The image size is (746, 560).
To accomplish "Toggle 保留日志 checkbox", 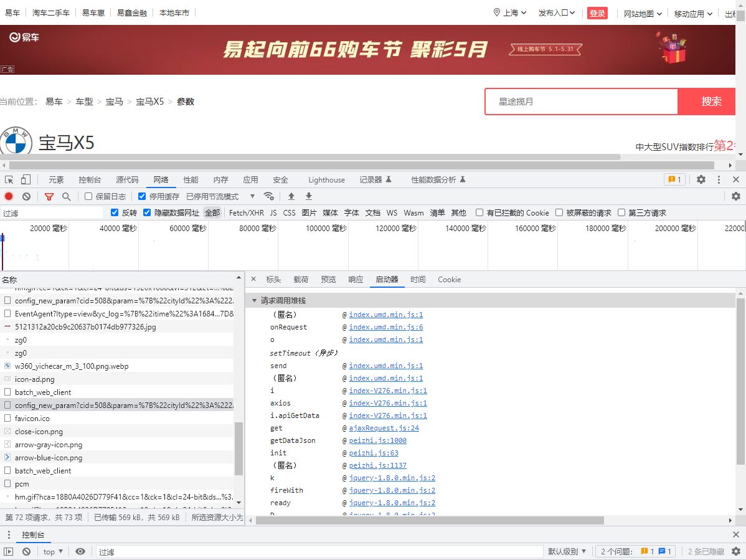I will point(88,196).
